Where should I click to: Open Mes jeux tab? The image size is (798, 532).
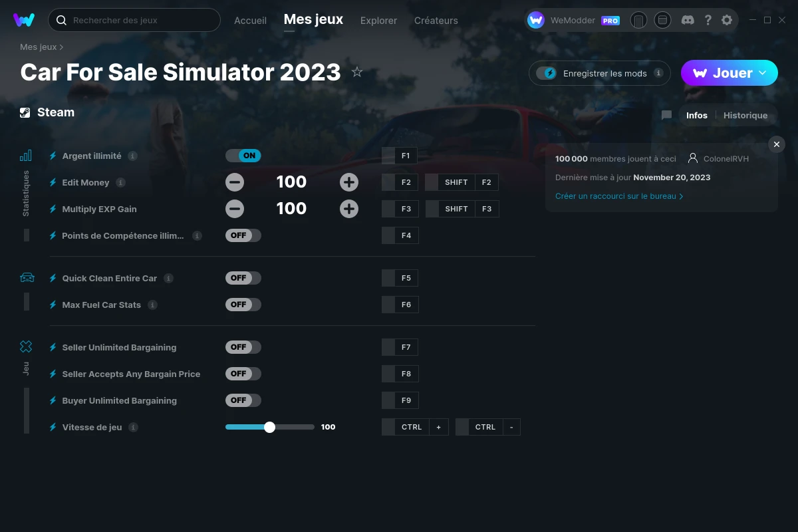(x=313, y=19)
